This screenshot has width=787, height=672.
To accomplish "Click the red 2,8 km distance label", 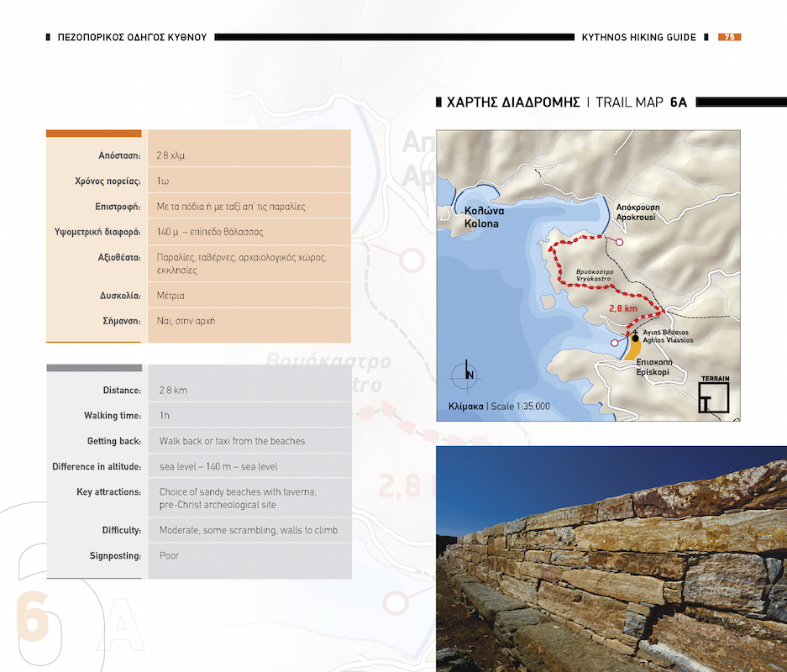I will coord(622,308).
